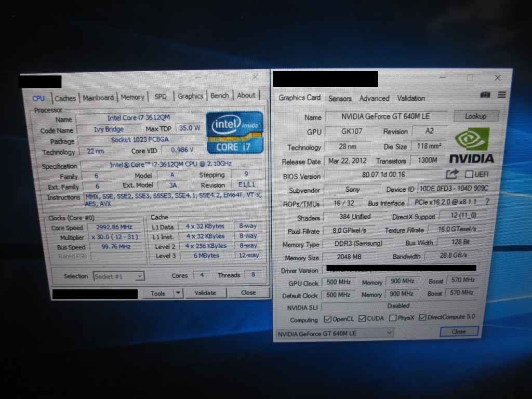Toggle the UEFI checkbox
The width and height of the screenshot is (532, 399).
(469, 175)
